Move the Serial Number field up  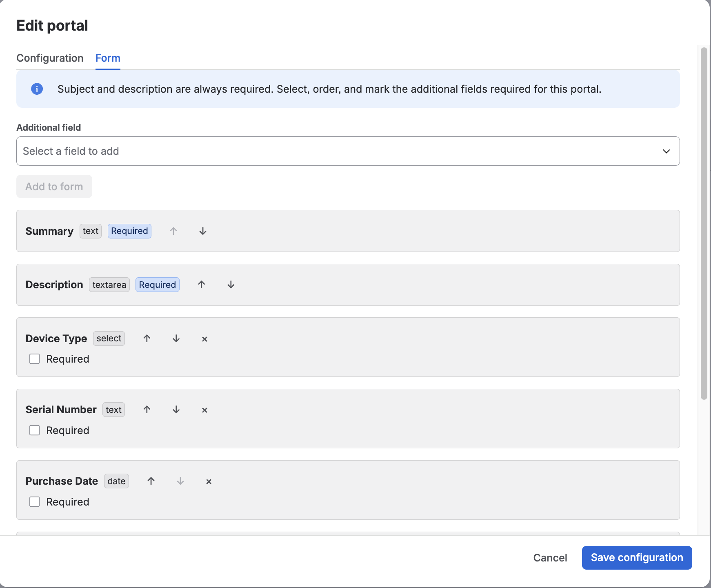(x=147, y=410)
